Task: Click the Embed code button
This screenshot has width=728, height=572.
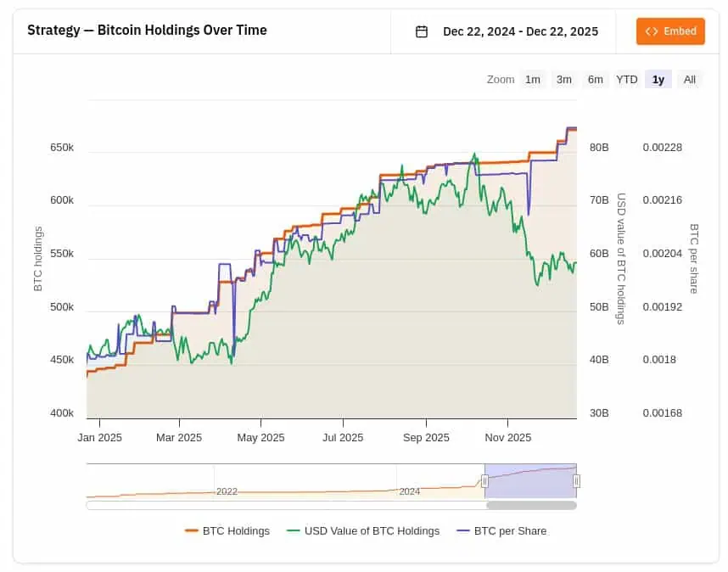Action: coord(670,31)
